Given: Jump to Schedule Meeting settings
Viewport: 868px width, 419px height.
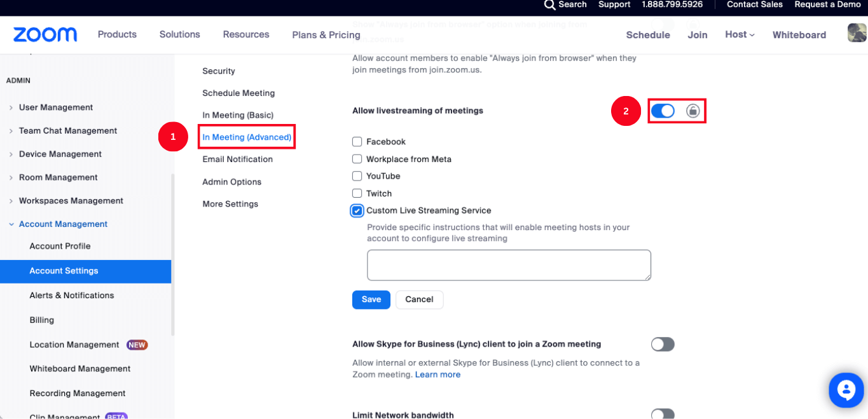Looking at the screenshot, I should point(238,93).
